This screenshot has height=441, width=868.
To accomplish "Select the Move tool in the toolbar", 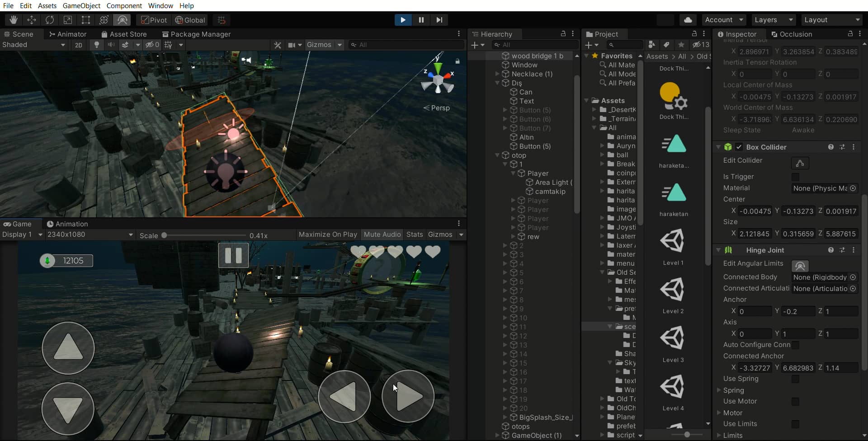I will coord(32,20).
